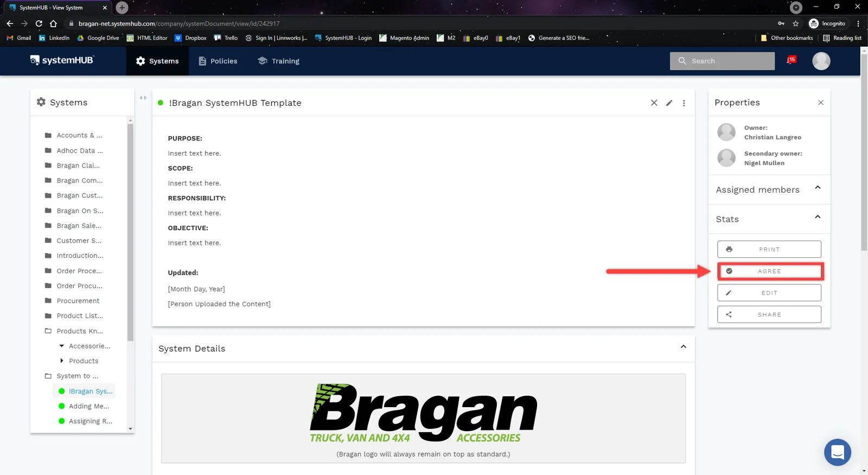The height and width of the screenshot is (475, 868).
Task: Open the Procurement folder
Action: (72, 301)
